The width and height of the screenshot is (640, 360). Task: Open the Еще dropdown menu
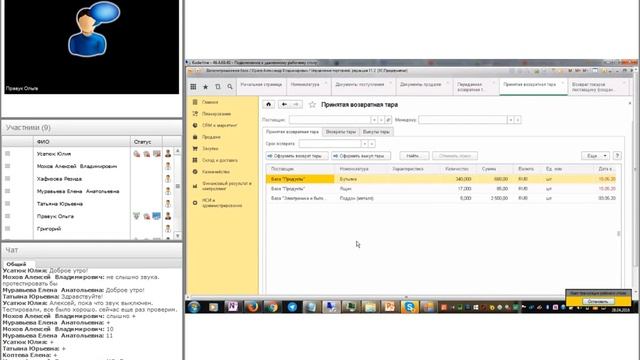point(596,156)
